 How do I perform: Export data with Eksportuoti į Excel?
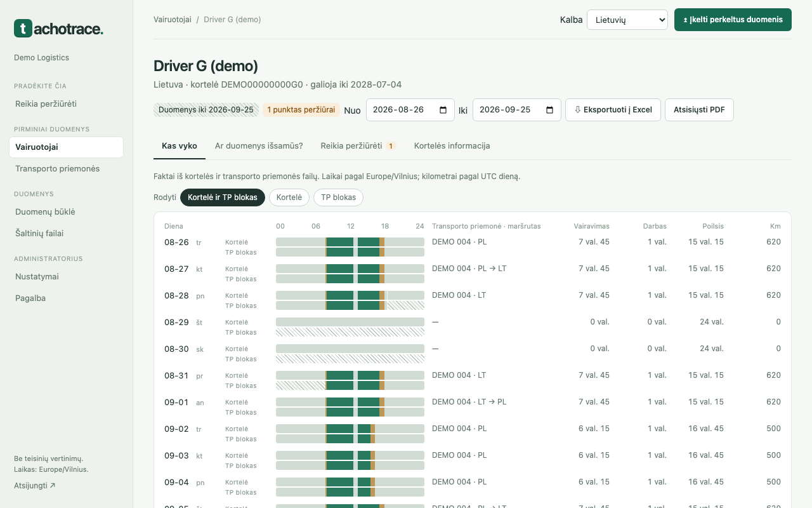[x=613, y=110]
